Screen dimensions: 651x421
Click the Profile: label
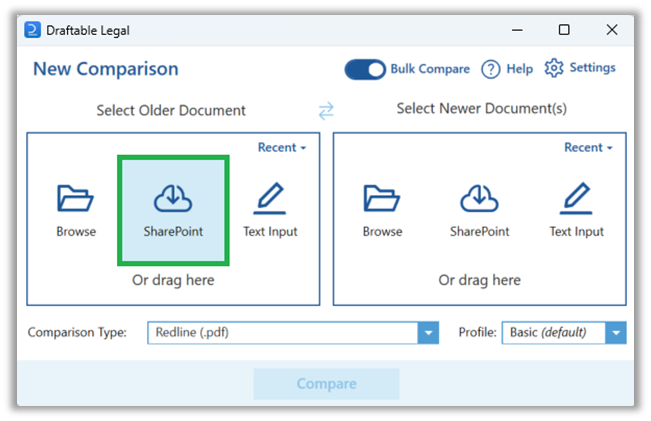click(477, 332)
